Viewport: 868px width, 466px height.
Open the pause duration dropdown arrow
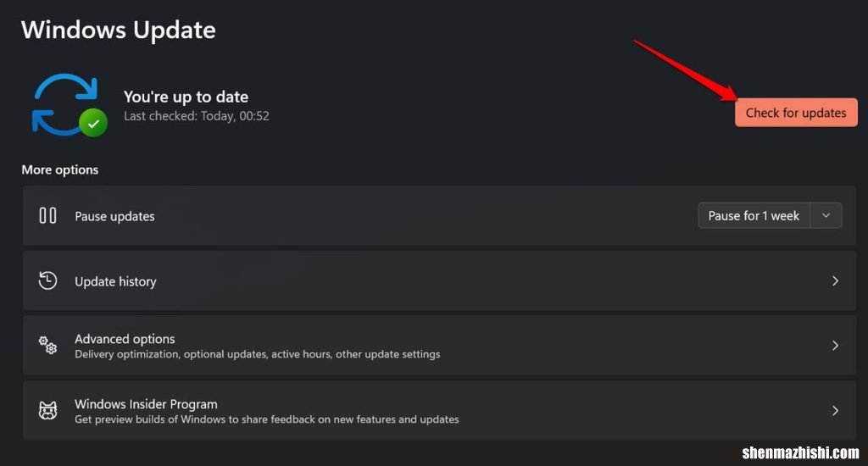click(x=826, y=216)
